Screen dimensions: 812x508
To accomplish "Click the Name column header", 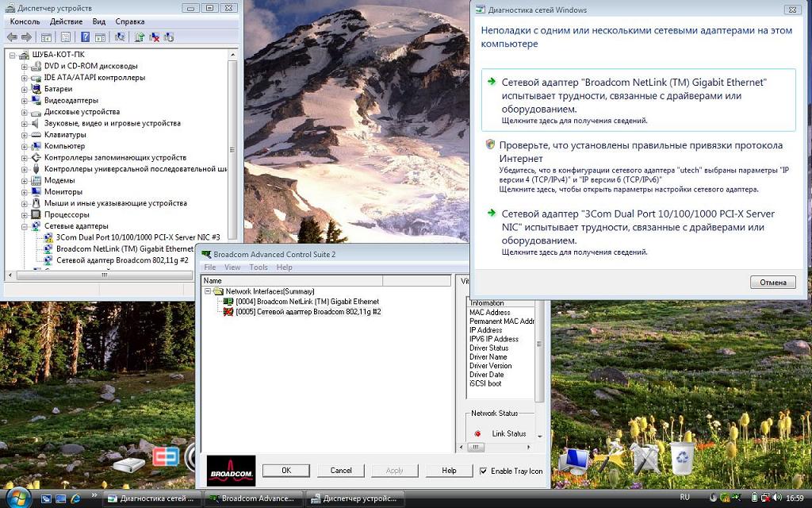I will 292,280.
